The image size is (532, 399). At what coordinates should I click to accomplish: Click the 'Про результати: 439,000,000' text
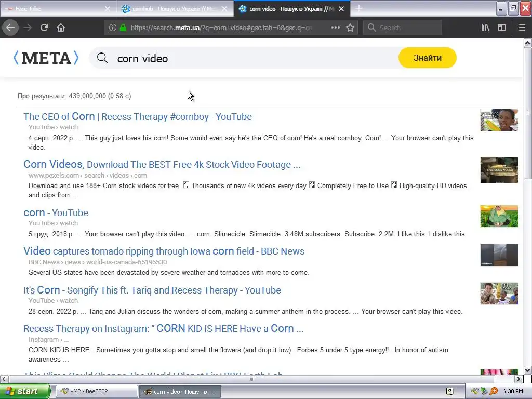click(74, 96)
